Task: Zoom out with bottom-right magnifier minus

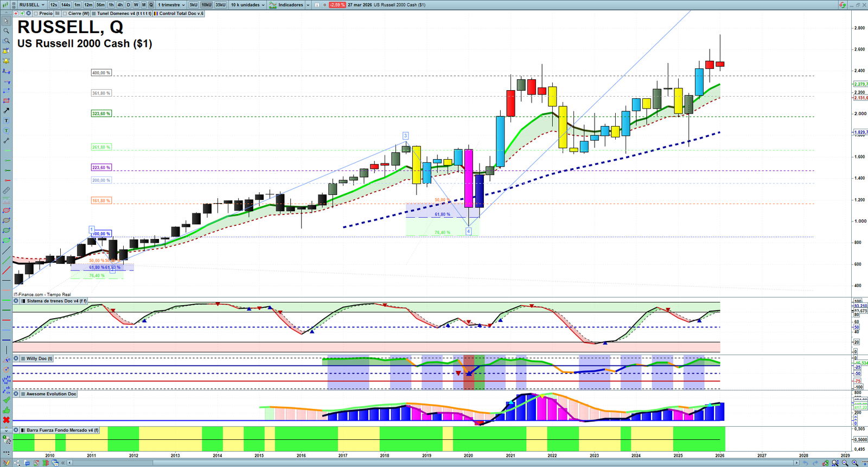Action: coord(845,463)
